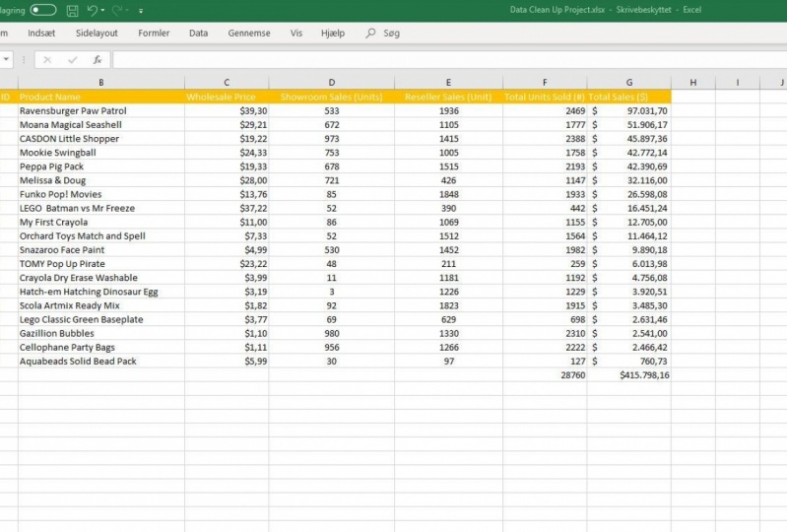Open the Data ribbon tab
The height and width of the screenshot is (532, 787).
[198, 33]
